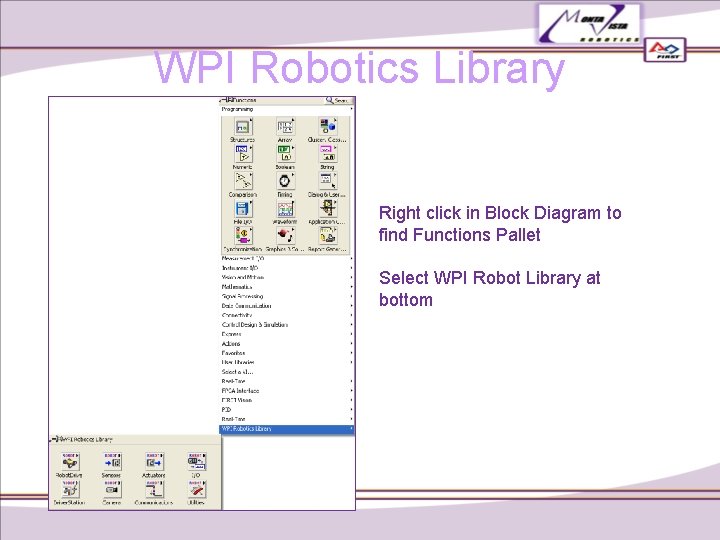Expand the User Libraries row arrow
The image size is (720, 540).
coord(351,362)
